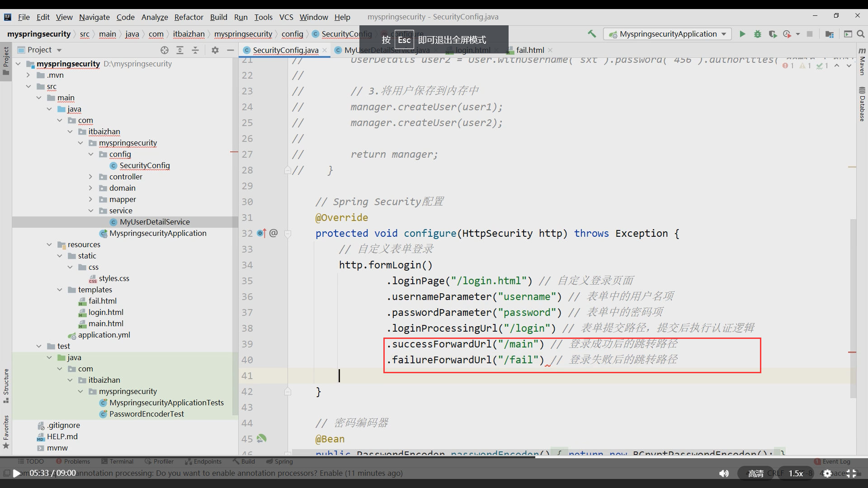This screenshot has height=488, width=868.
Task: Click Spring bean gutter icon on line 45
Action: (261, 438)
